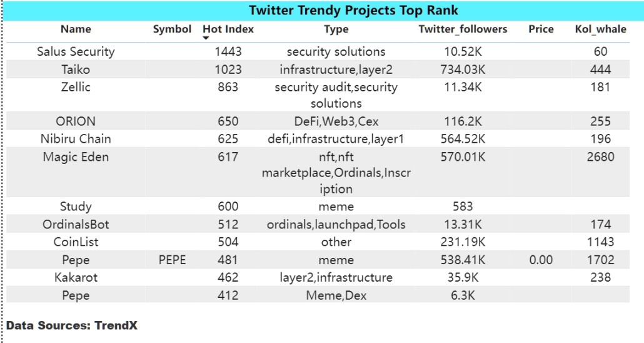Click the Price column header
The image size is (644, 343).
pos(541,29)
